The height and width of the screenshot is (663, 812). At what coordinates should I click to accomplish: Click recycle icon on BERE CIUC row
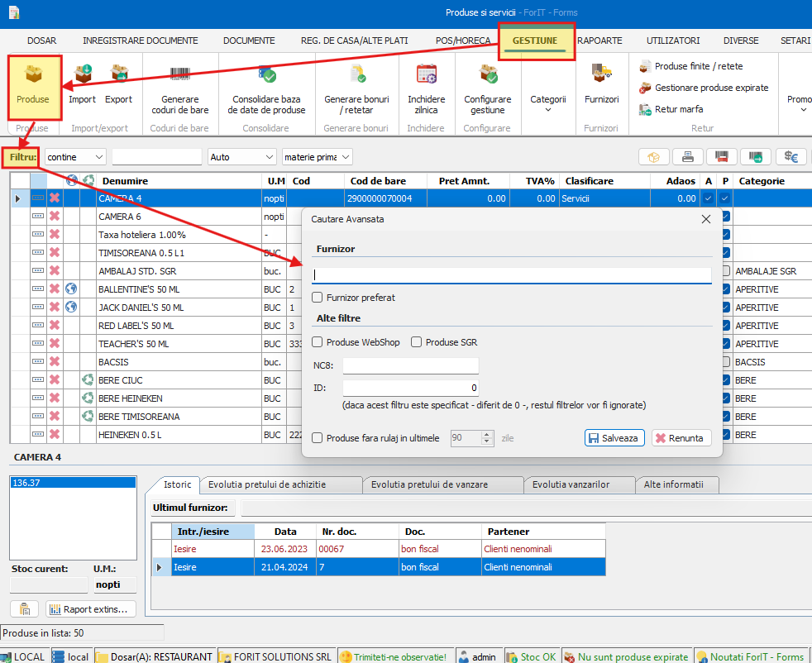pyautogui.click(x=88, y=380)
